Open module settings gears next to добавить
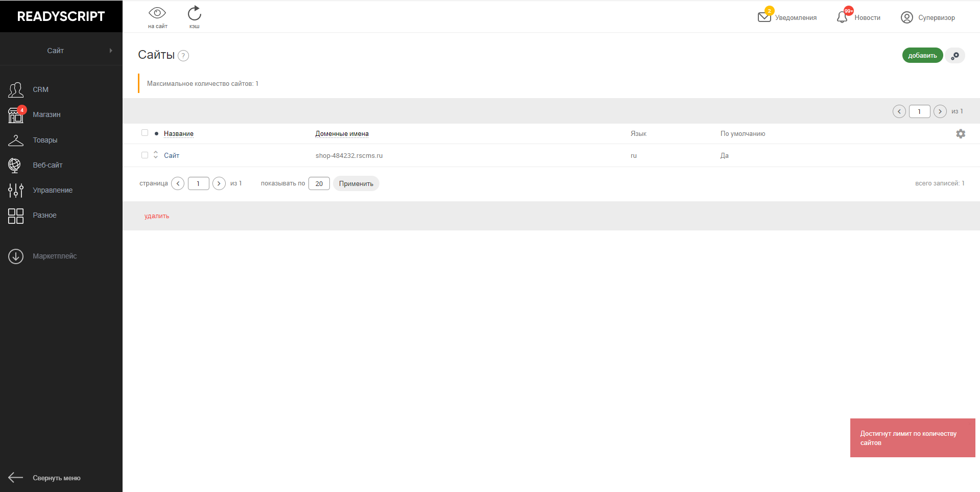This screenshot has height=492, width=980. (x=955, y=55)
